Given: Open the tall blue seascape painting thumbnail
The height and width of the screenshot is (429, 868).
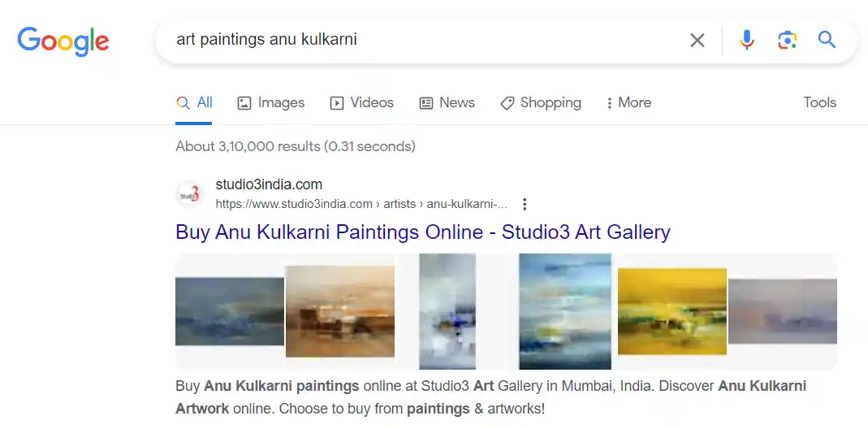Looking at the screenshot, I should pyautogui.click(x=564, y=312).
